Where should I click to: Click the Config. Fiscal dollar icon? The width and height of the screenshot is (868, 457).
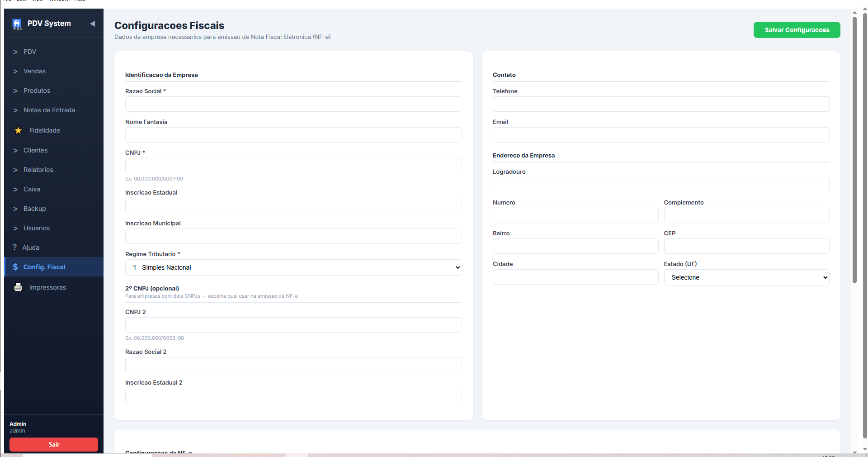point(15,267)
